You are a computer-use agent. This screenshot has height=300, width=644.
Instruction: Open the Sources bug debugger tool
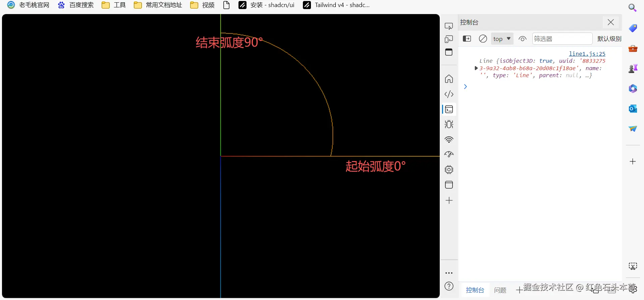(x=449, y=124)
